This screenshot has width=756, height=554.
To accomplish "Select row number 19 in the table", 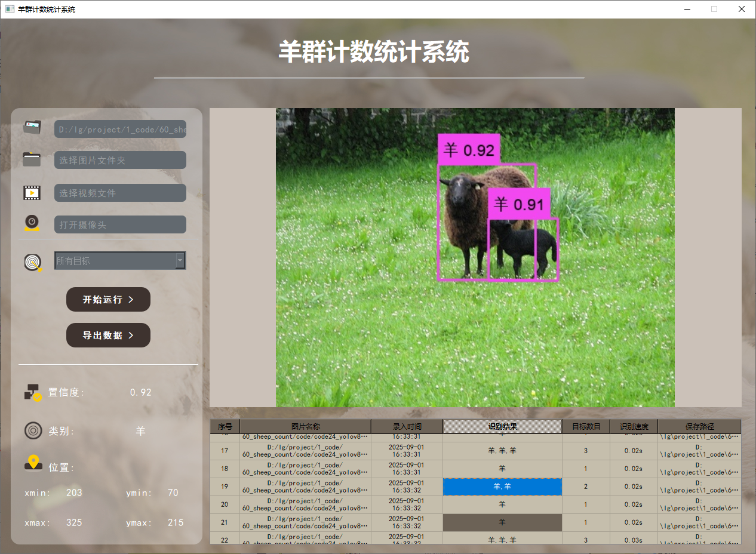I will [225, 487].
